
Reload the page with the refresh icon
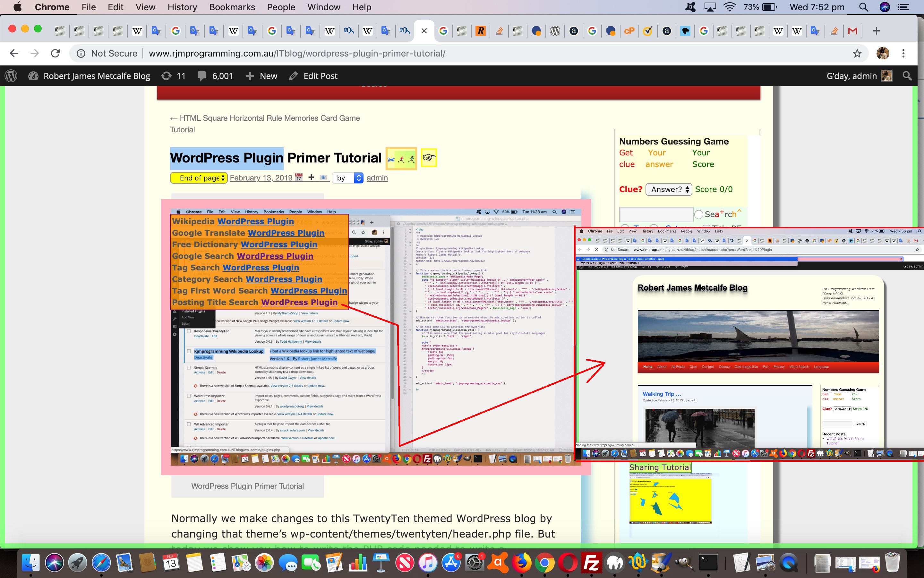point(56,53)
